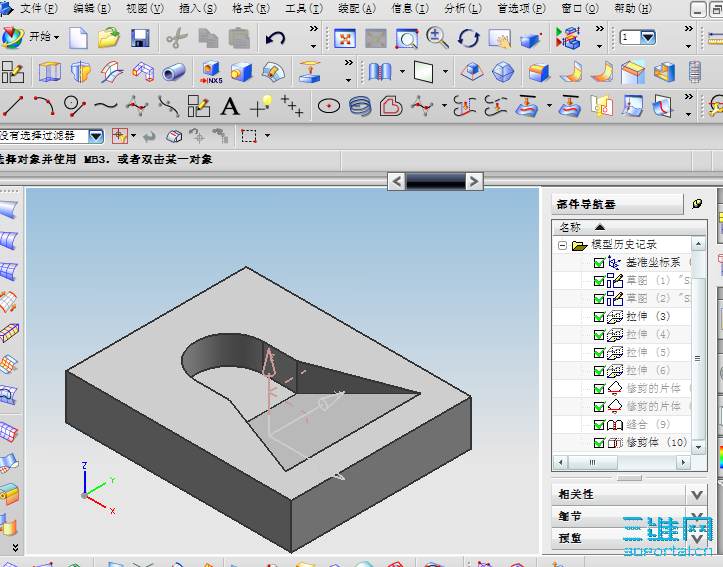The image size is (723, 567).
Task: Toggle checkbox for 修剪体 (10)
Action: (599, 443)
